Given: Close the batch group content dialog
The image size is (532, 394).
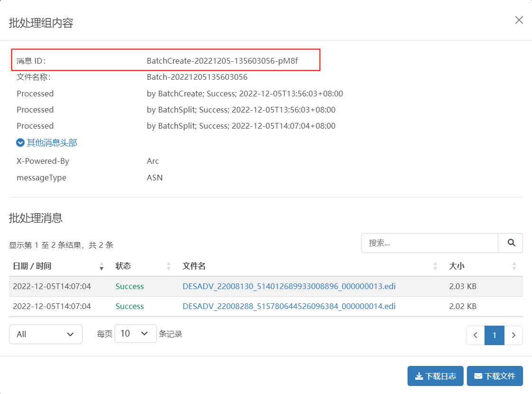Looking at the screenshot, I should coord(519,20).
